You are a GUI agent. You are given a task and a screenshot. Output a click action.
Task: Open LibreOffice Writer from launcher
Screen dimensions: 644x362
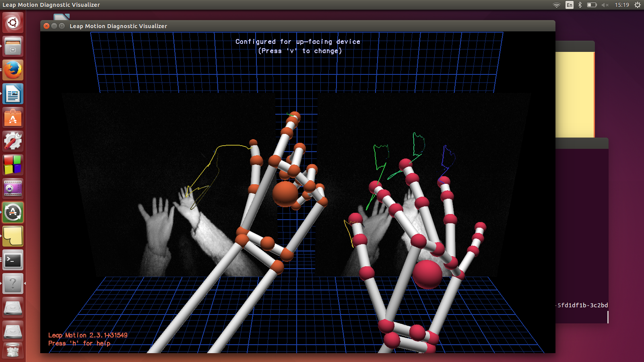13,94
